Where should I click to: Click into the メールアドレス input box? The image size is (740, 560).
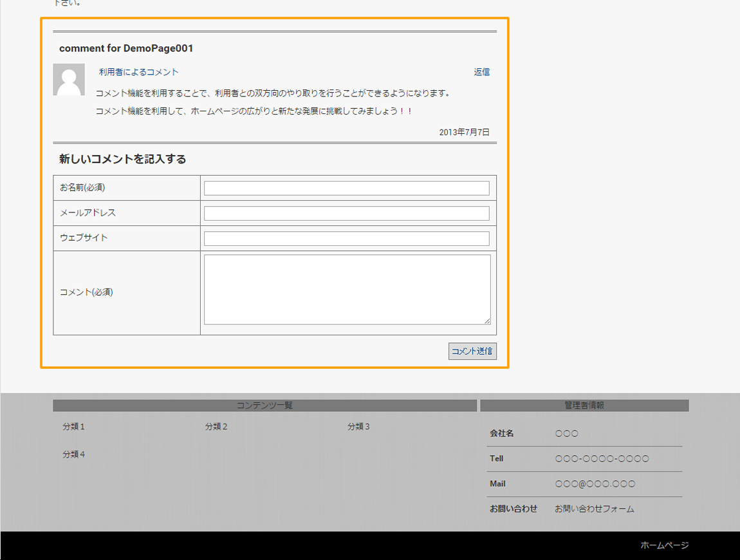point(346,213)
